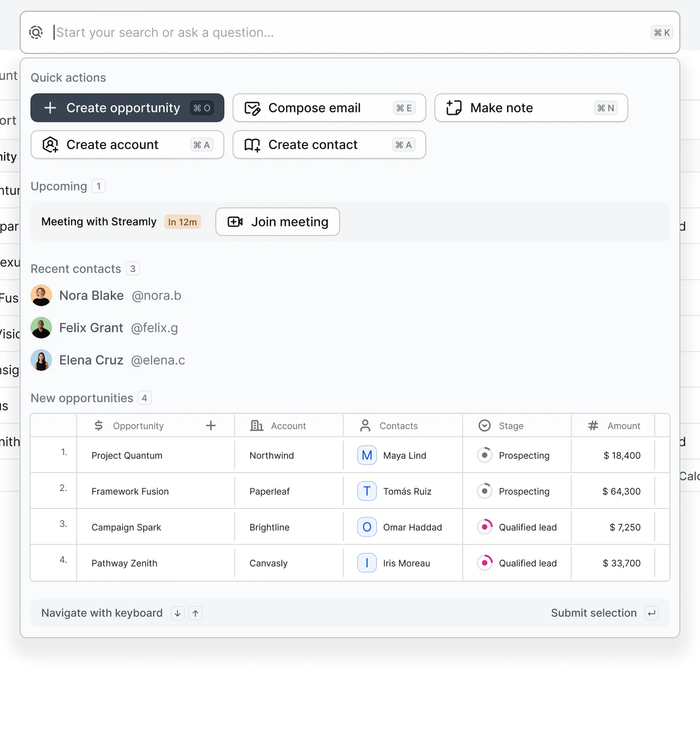Select Make note quick action
Image resolution: width=700 pixels, height=754 pixels.
(531, 108)
